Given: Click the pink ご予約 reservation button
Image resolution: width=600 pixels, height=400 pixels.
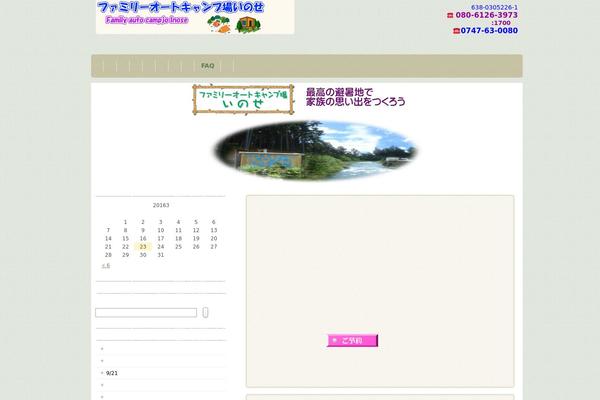Looking at the screenshot, I should pos(352,340).
